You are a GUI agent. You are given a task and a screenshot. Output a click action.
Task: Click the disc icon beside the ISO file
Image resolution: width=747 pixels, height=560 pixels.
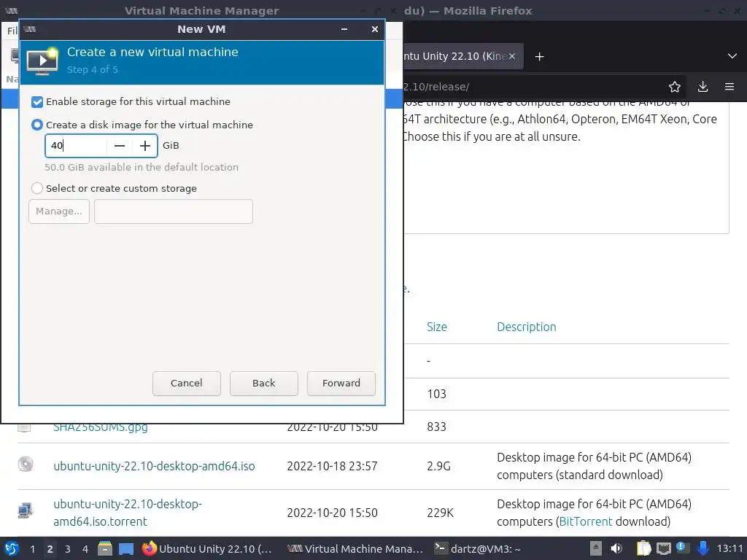pyautogui.click(x=26, y=464)
